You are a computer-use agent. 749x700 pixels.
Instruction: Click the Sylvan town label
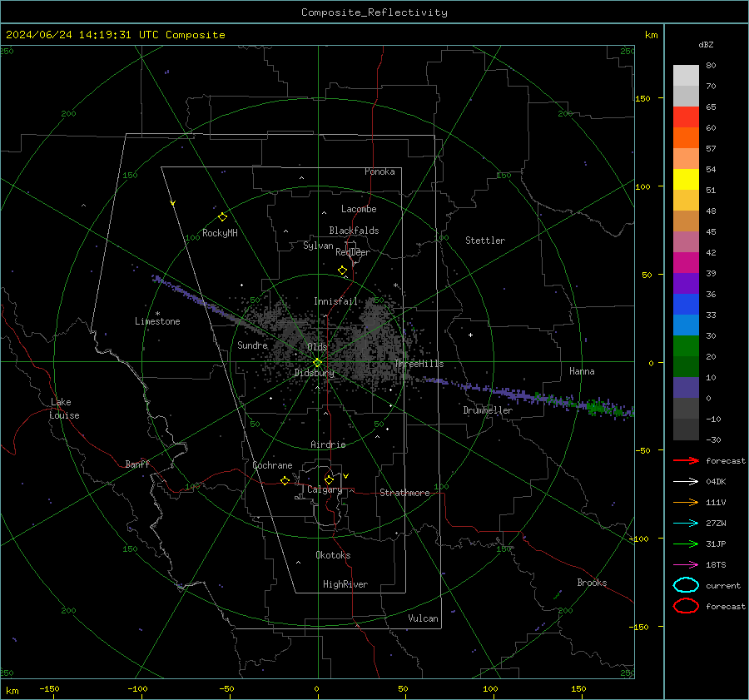tap(318, 246)
